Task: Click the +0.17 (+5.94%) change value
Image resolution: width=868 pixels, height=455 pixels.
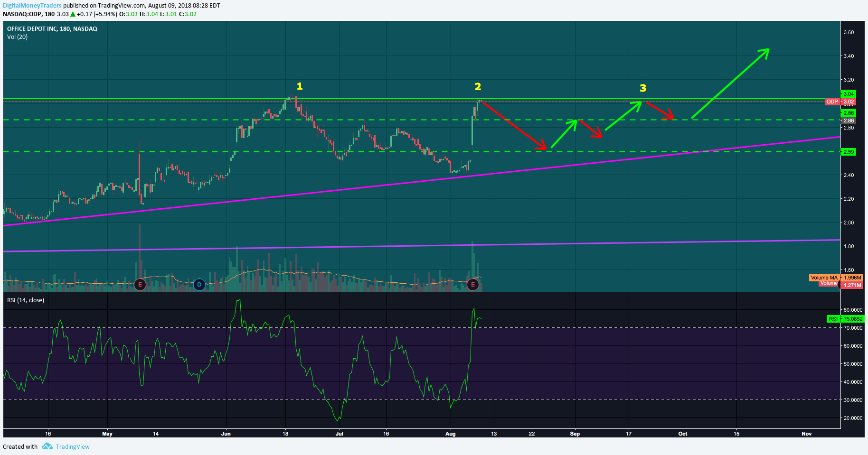Action: (x=97, y=14)
